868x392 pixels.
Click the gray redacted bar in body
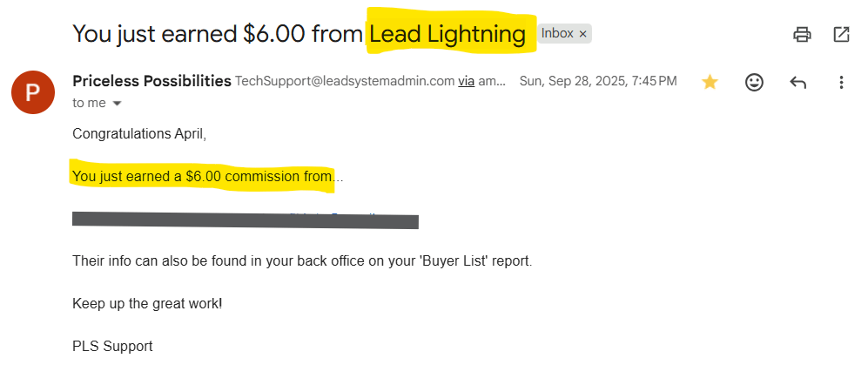246,220
